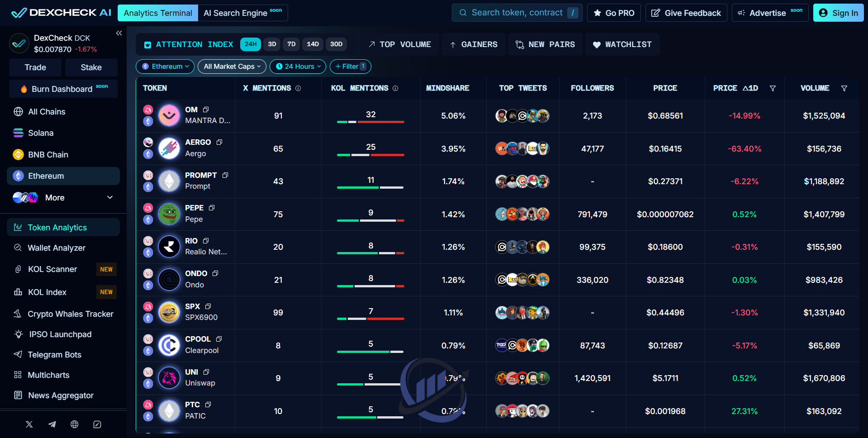Click the Volume column filter icon
This screenshot has height=438, width=868.
coord(844,88)
